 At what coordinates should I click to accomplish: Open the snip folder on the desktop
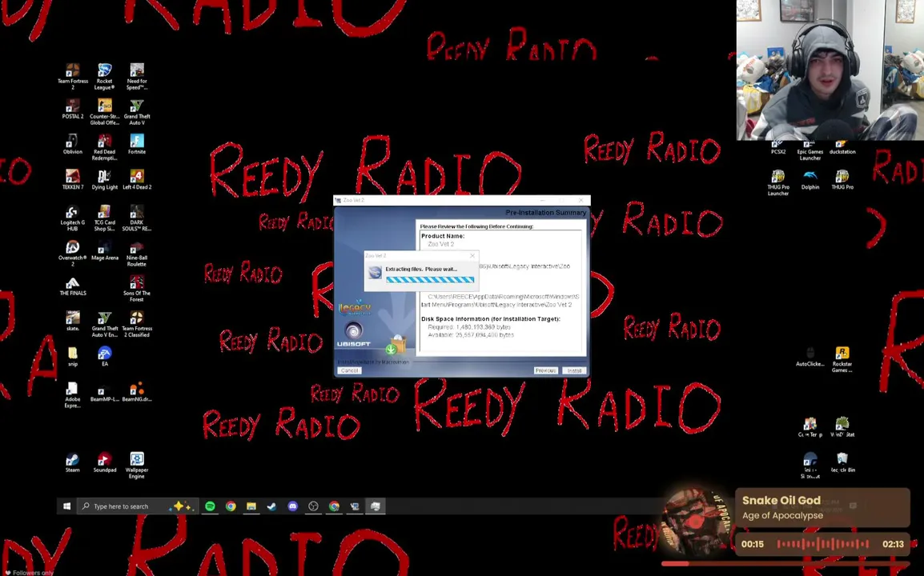coord(73,356)
